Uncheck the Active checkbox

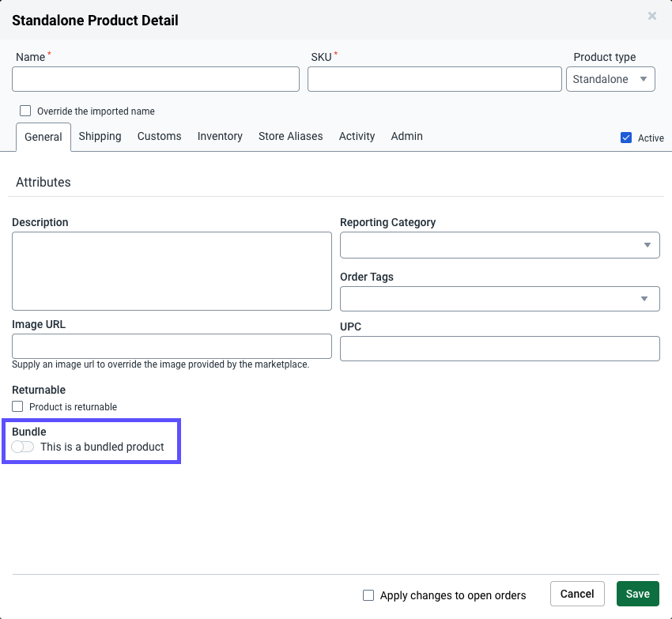[x=626, y=138]
